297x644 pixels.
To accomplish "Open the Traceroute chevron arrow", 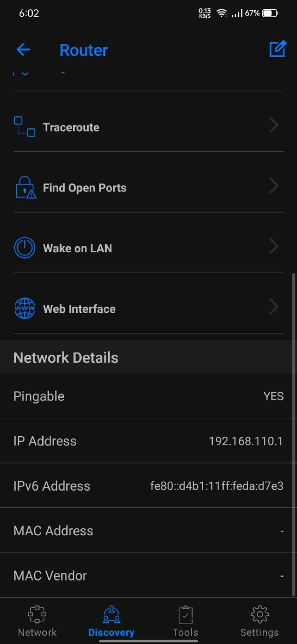I will coord(274,125).
